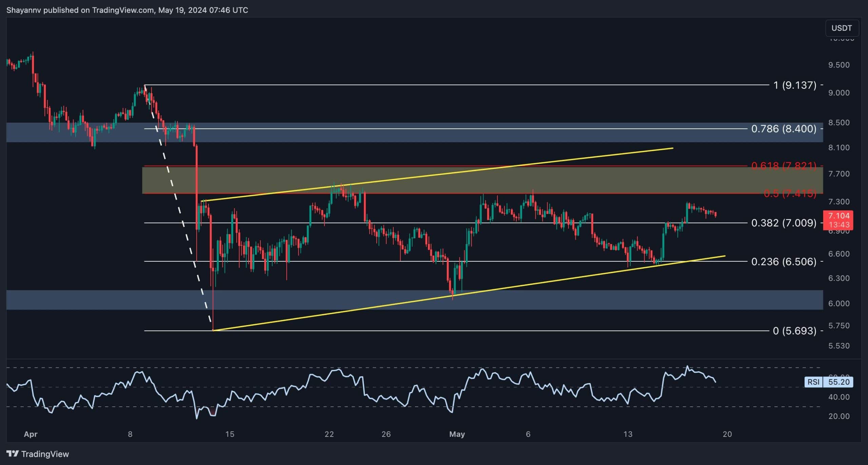Select Fibonacci 0 (5.693) label
Screen dimensions: 868x465
coord(795,331)
